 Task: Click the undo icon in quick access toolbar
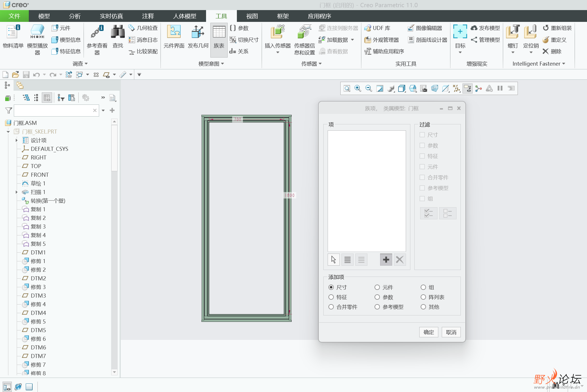(x=36, y=75)
